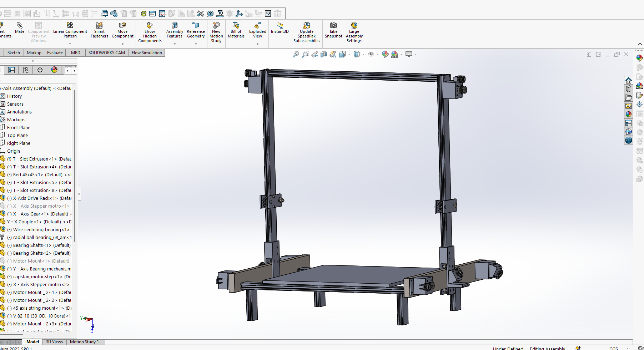Screen dimensions: 644x350
Task: Select Right Plane in feature tree
Action: click(19, 143)
